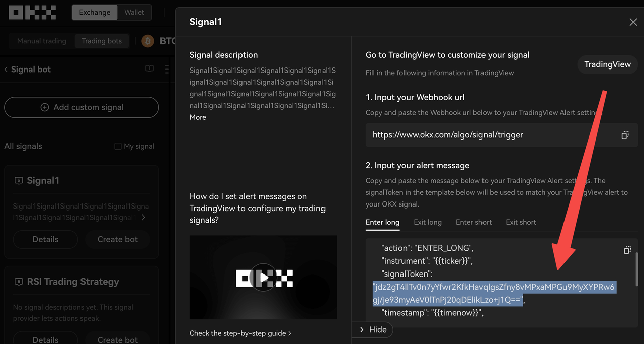Go back using the Signal bot arrow
The image size is (644, 344).
(x=6, y=69)
